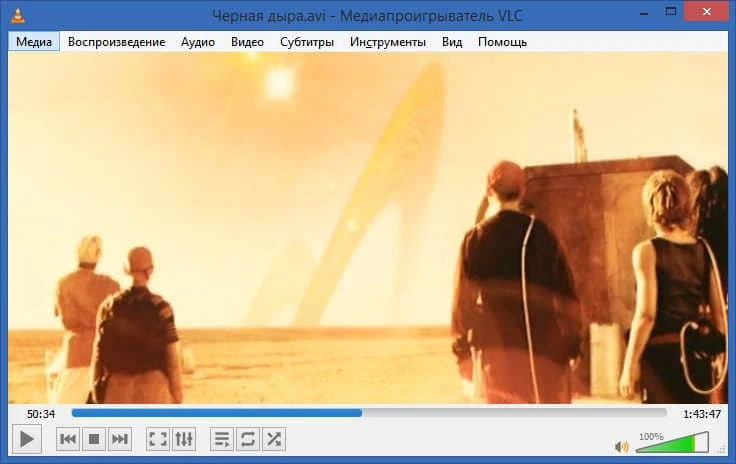Open the Инструменты menu
Viewport: 736px width, 464px height.
coord(388,42)
